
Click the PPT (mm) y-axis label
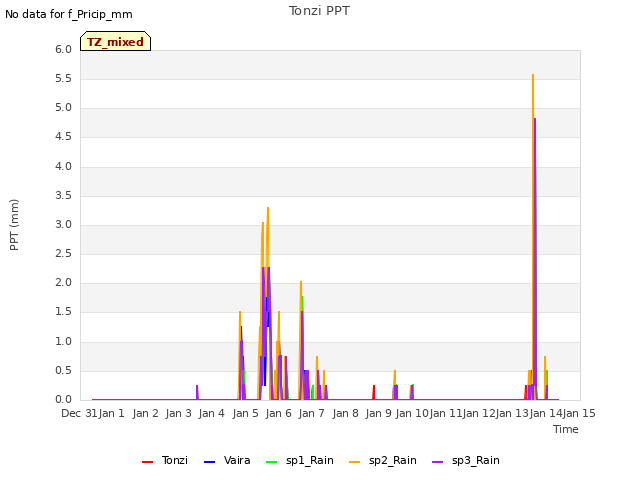(14, 224)
